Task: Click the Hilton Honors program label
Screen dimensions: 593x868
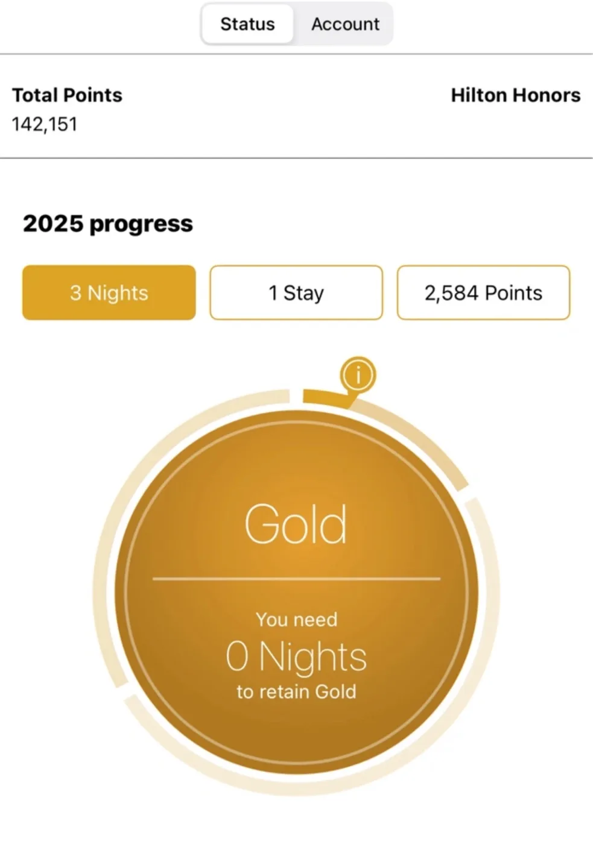Action: [x=516, y=95]
